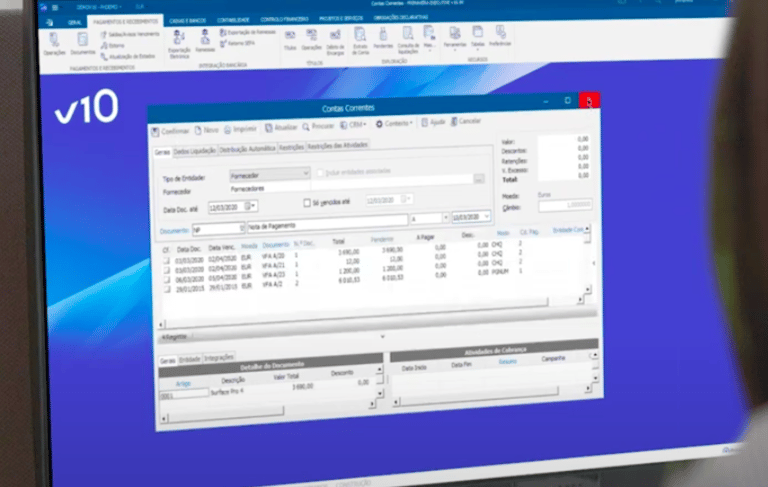768x487 pixels.
Task: Check the row for document VFA A/20
Action: (167, 261)
